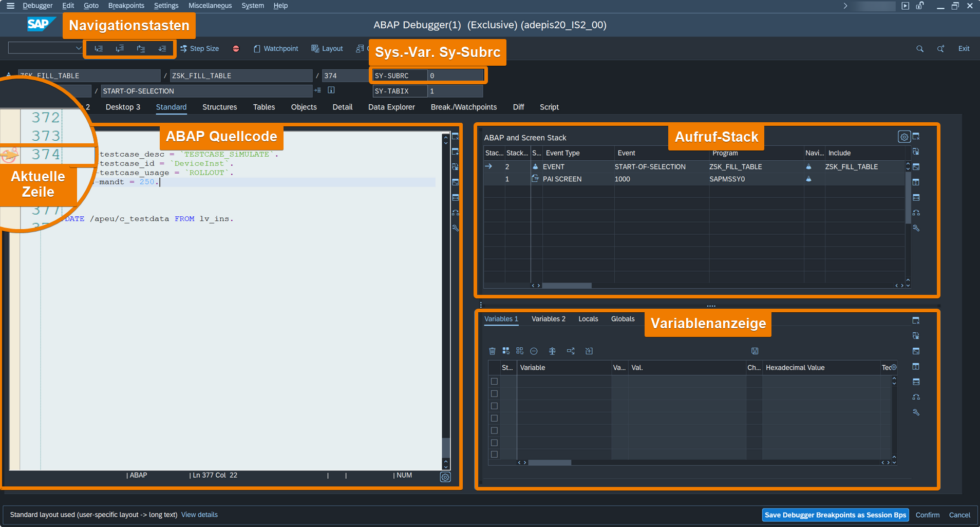This screenshot has height=527, width=980.
Task: Click the info icon beside START-OF-SELECTION
Action: pyautogui.click(x=331, y=91)
